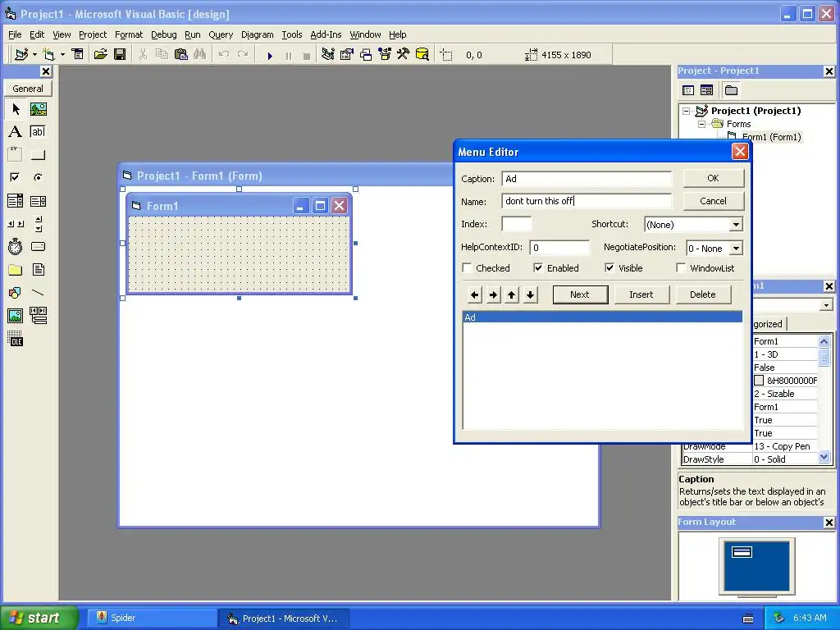840x630 pixels.
Task: Select the VScrollBar tool in toolbox
Action: pos(38,224)
